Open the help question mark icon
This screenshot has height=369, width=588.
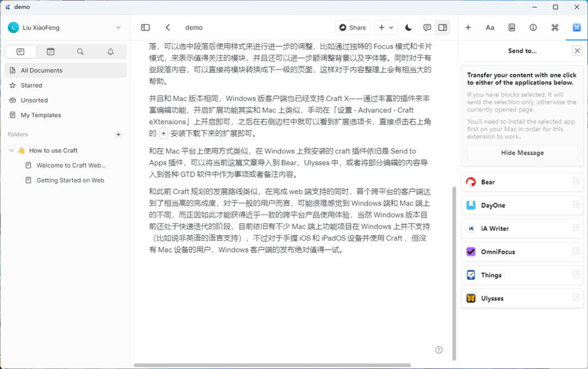pyautogui.click(x=439, y=350)
